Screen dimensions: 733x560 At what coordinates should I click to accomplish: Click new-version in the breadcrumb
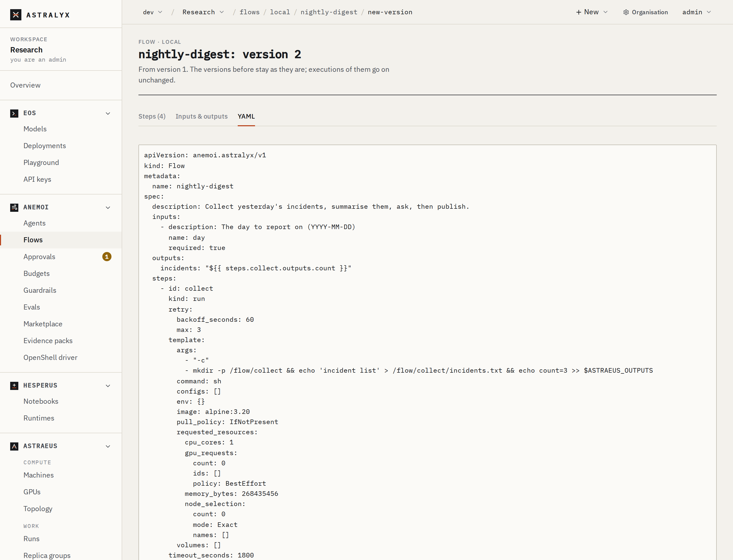pyautogui.click(x=390, y=12)
